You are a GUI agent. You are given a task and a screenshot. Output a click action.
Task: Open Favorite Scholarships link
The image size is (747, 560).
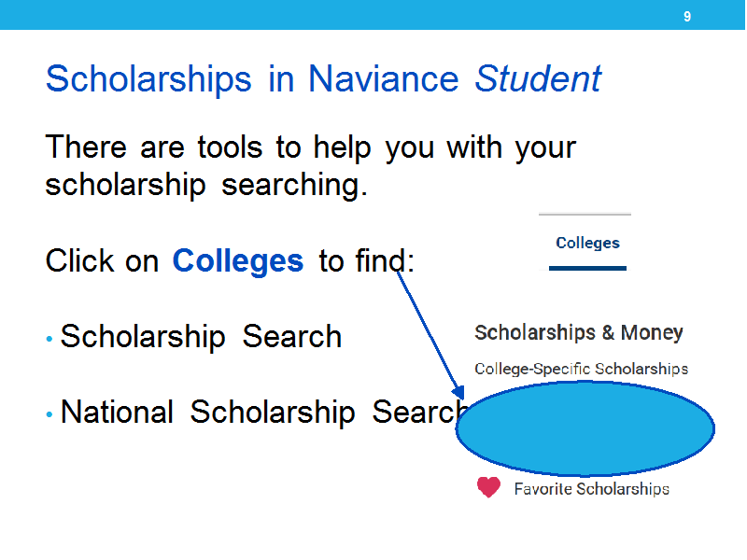click(592, 489)
